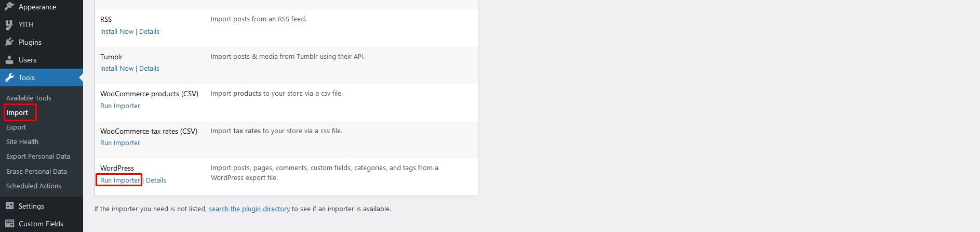
Task: View Details for the Tumblr importer
Action: (149, 68)
